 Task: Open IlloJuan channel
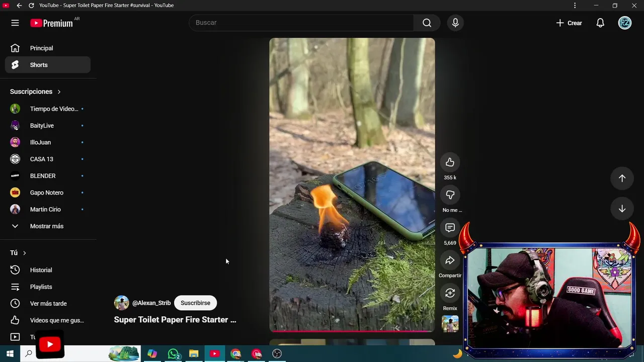point(48,142)
